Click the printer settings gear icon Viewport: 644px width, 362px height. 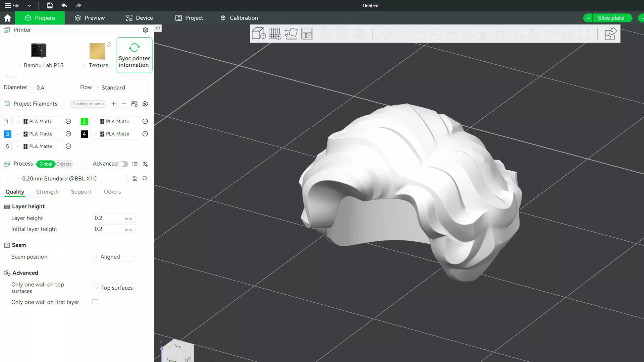145,30
